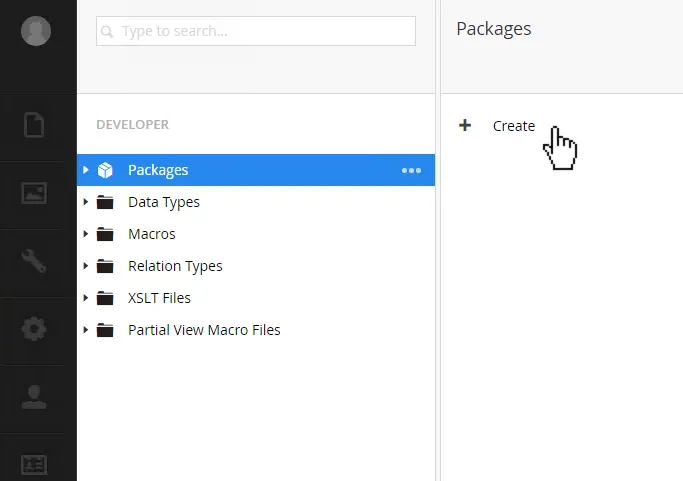Select Partial View Macro Files tree item
The height and width of the screenshot is (481, 683).
pyautogui.click(x=204, y=330)
